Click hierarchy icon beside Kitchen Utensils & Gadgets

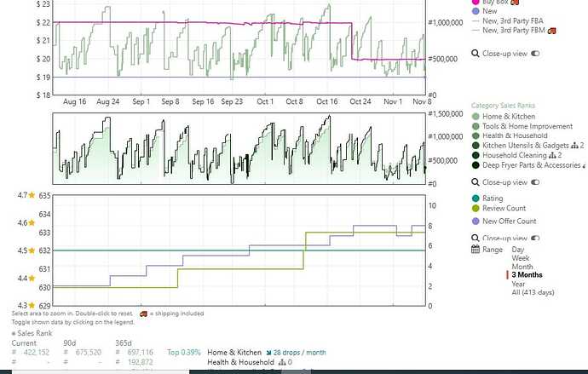575,146
